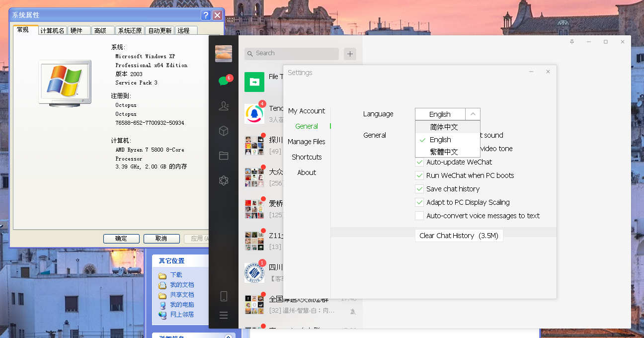The height and width of the screenshot is (338, 644).
Task: Open the 四川 account avatar with 1 unread
Action: click(x=254, y=272)
